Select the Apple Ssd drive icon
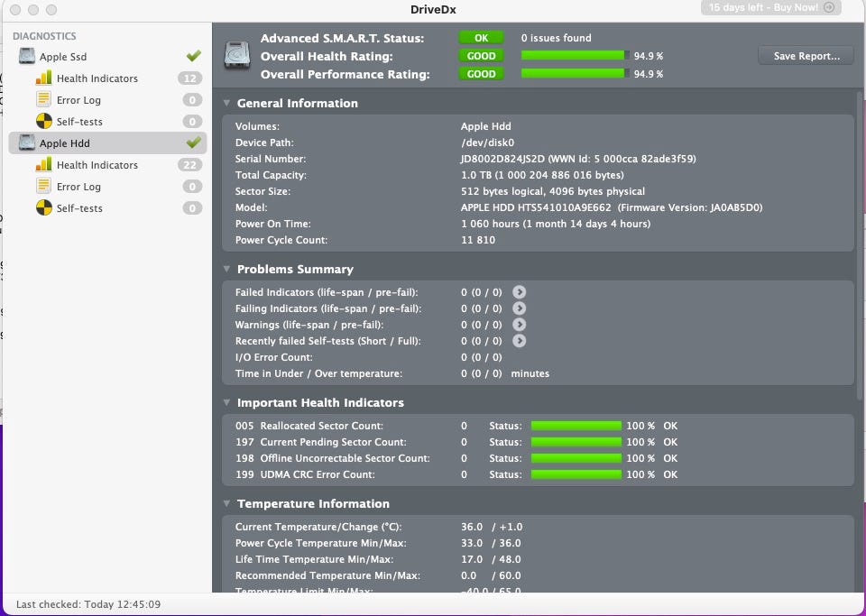This screenshot has height=616, width=866. [x=27, y=57]
